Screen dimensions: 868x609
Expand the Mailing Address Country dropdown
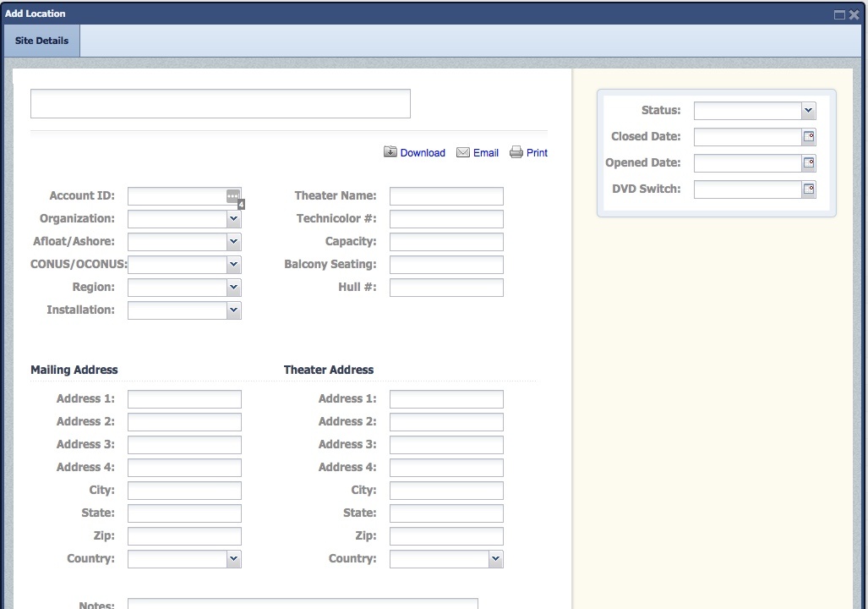233,559
